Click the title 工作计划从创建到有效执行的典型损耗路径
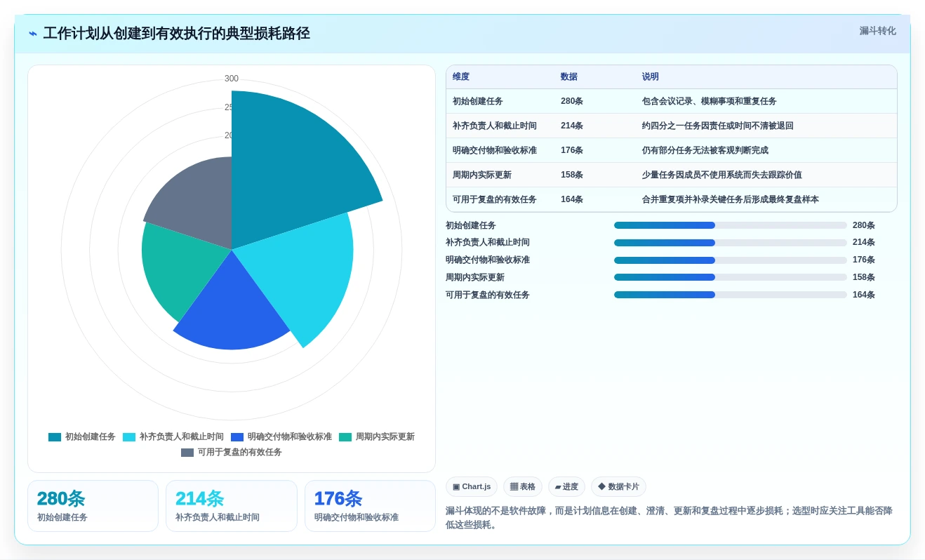The width and height of the screenshot is (925, 560). pyautogui.click(x=176, y=34)
